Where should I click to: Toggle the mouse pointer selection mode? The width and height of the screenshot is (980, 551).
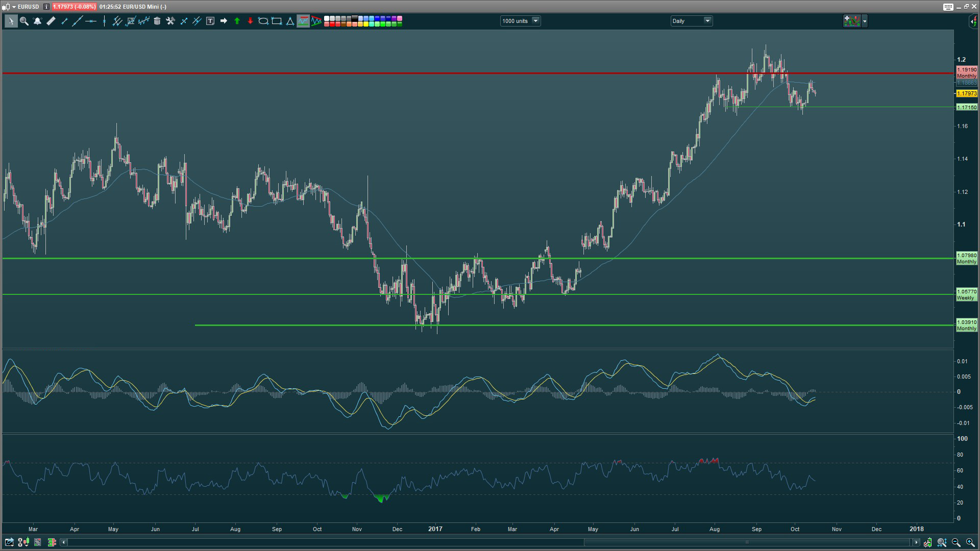click(11, 21)
